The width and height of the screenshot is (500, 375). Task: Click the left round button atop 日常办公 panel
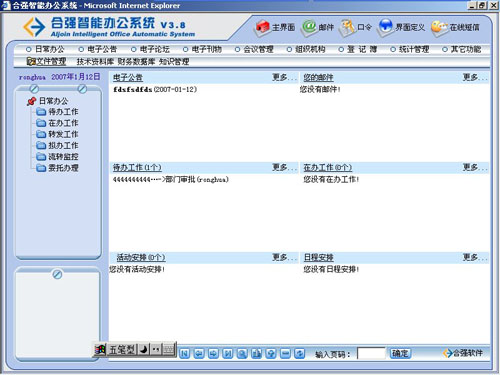tap(34, 89)
